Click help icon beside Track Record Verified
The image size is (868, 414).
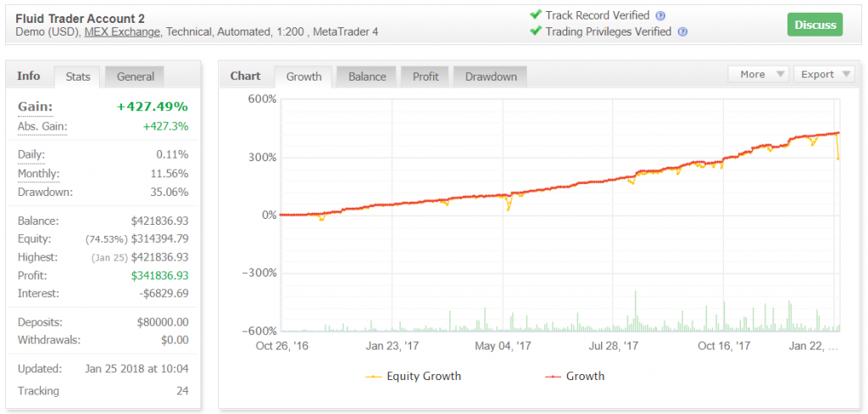[660, 15]
